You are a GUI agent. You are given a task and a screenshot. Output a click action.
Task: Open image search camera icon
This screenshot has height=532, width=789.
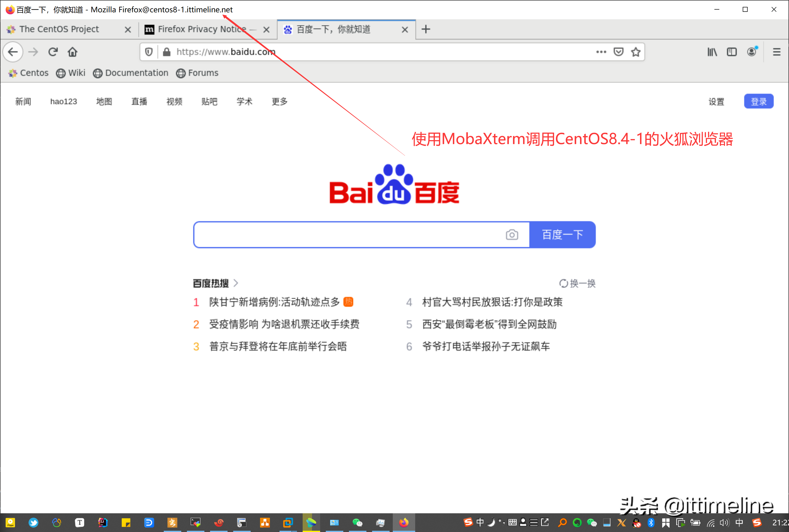[512, 235]
